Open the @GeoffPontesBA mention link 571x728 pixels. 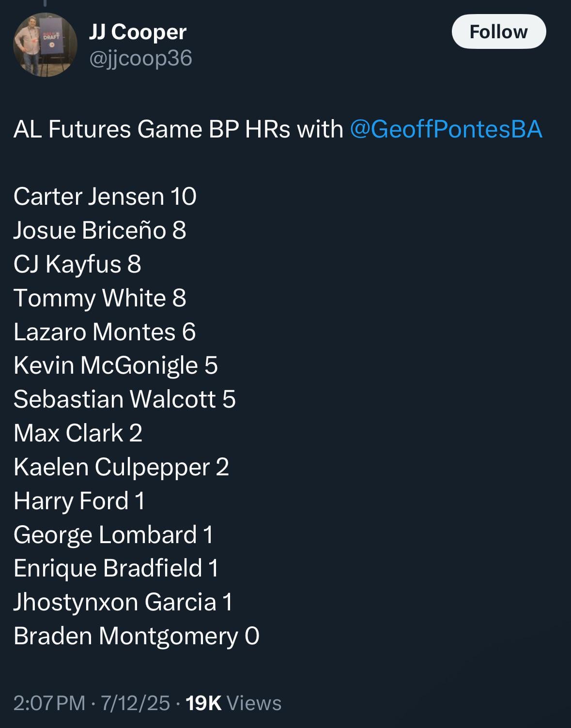(446, 129)
